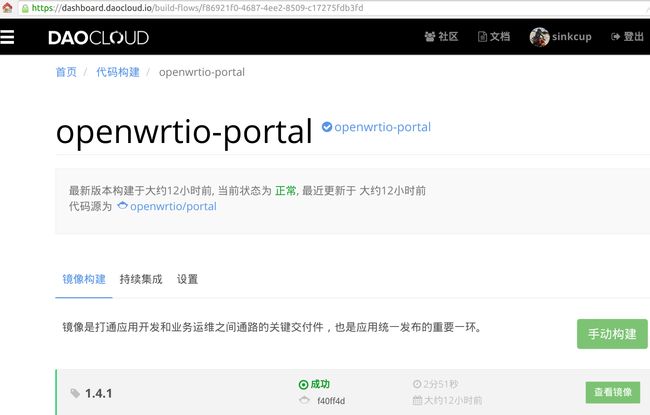The height and width of the screenshot is (415, 650).
Task: Open the 设置 tab
Action: [x=187, y=279]
